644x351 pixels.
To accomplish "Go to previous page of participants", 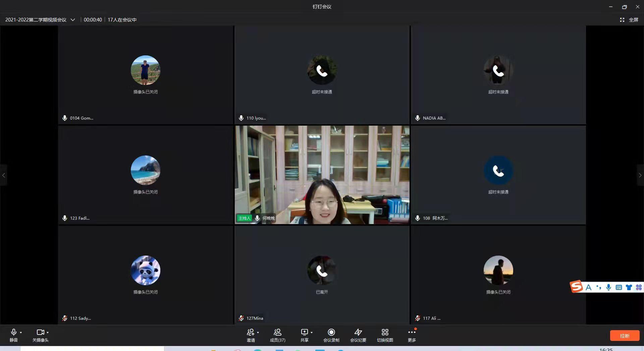I will pyautogui.click(x=4, y=175).
